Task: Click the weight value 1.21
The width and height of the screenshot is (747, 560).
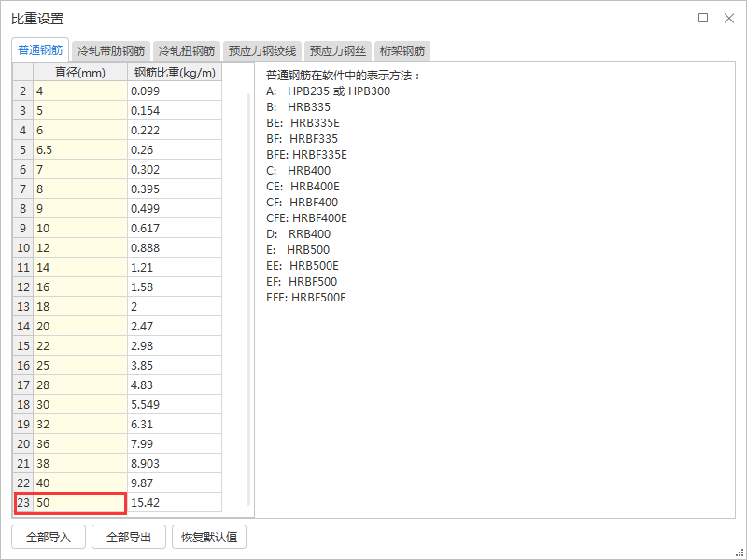Action: 175,268
